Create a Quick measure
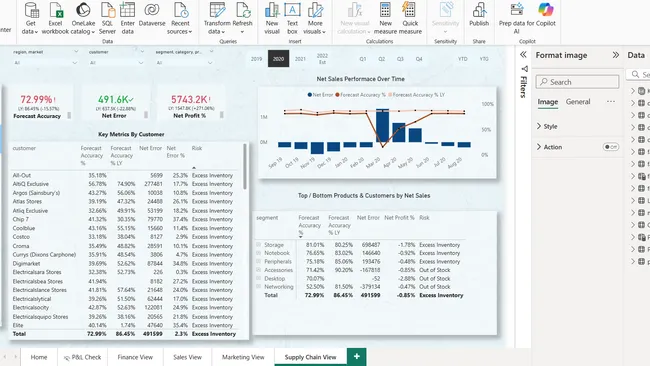The width and height of the screenshot is (650, 366). 410,19
